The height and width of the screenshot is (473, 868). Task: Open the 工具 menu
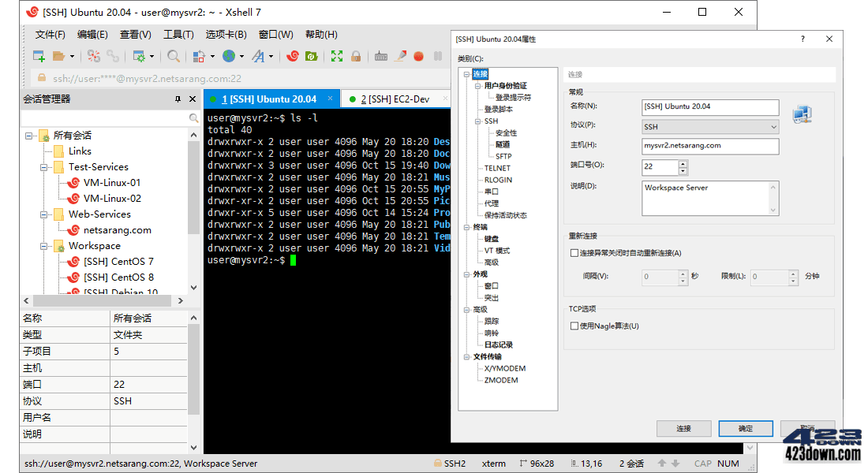tap(178, 34)
